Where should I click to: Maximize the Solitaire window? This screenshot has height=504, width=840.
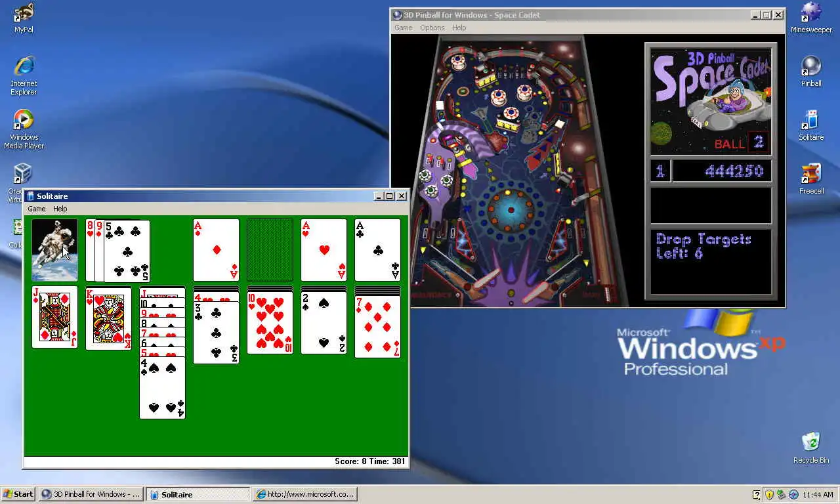390,196
